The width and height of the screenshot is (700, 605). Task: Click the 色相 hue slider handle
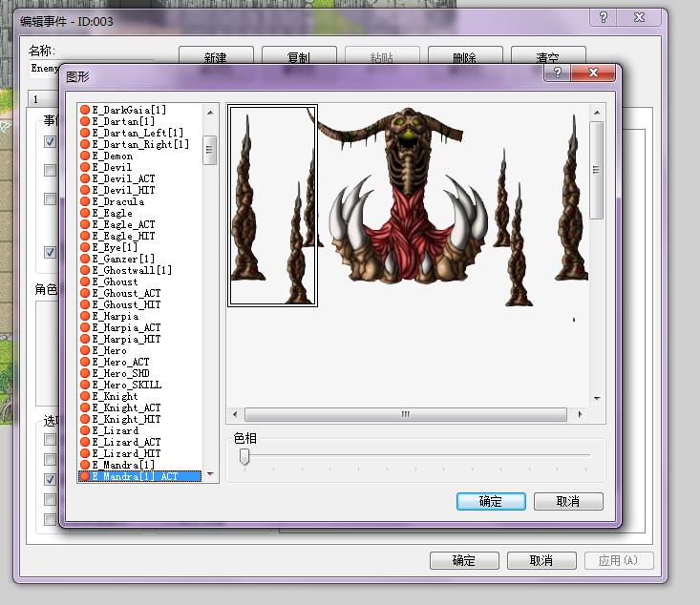244,456
